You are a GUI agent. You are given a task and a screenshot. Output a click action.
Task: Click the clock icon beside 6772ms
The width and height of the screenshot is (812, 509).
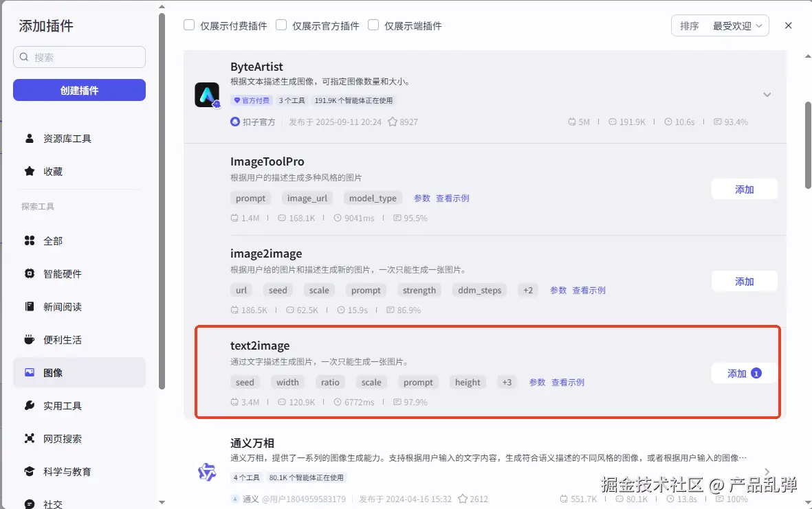(338, 402)
